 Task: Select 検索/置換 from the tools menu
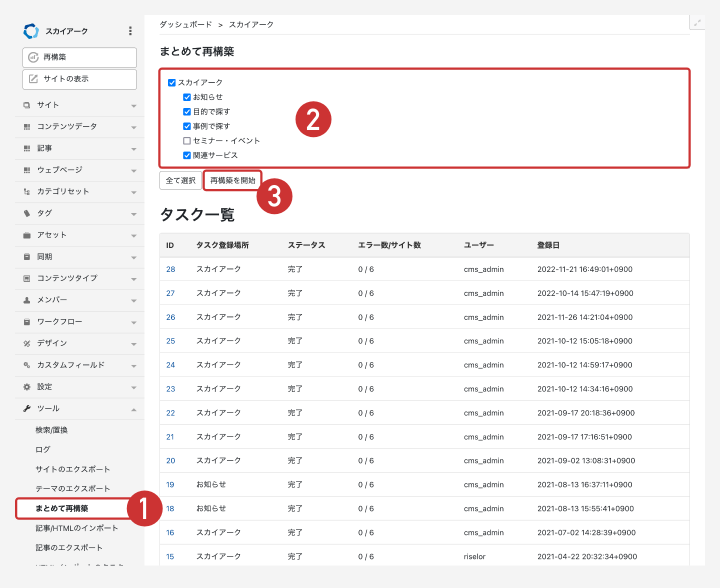coord(51,430)
